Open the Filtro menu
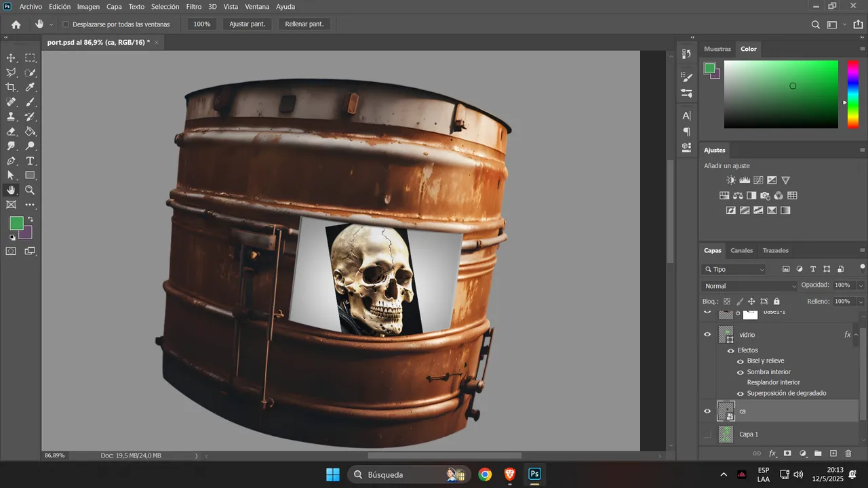 [x=194, y=7]
